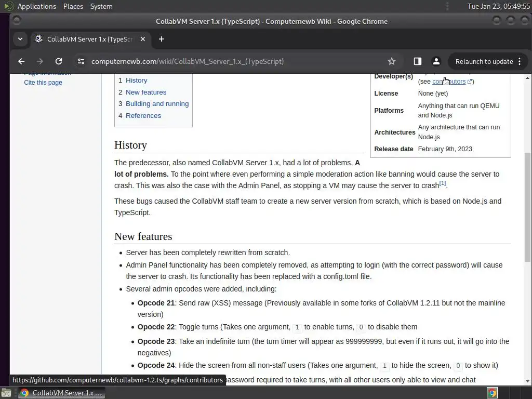
Task: Bookmark this page with the star icon
Action: [392, 61]
